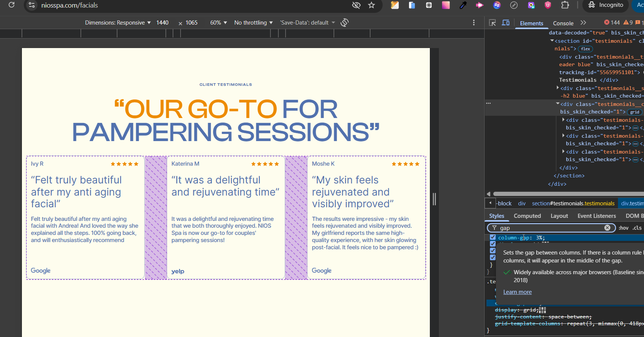Uncheck the column-gap property checkbox
Image resolution: width=644 pixels, height=337 pixels.
pyautogui.click(x=493, y=238)
